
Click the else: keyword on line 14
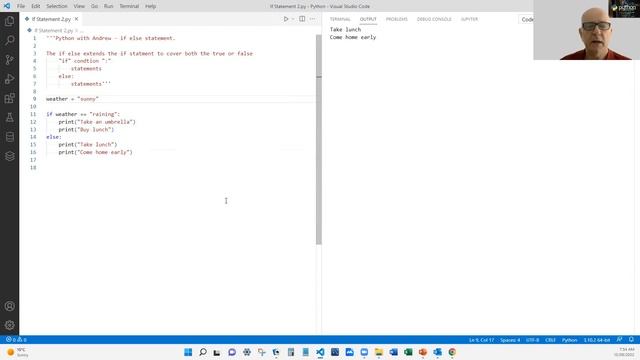tap(53, 137)
